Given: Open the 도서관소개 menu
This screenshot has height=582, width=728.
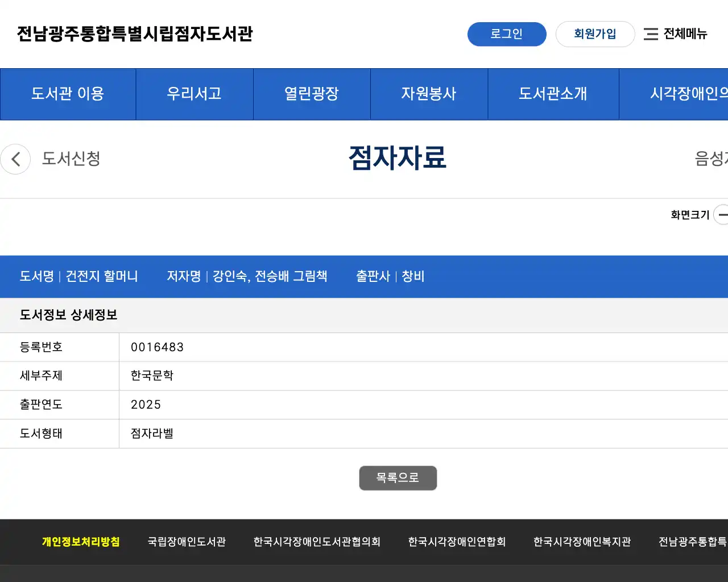Looking at the screenshot, I should [553, 94].
